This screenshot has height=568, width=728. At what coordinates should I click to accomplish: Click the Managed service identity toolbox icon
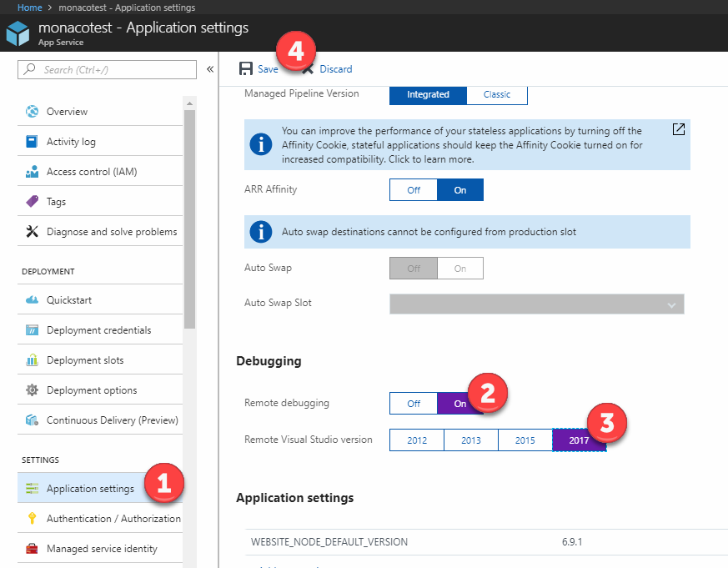pos(32,549)
